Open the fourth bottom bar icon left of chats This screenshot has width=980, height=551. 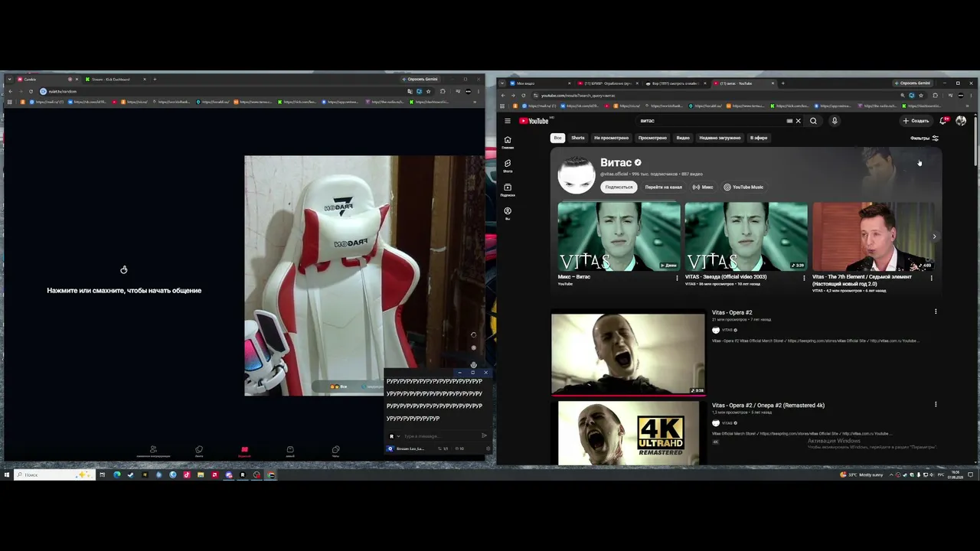tap(290, 451)
